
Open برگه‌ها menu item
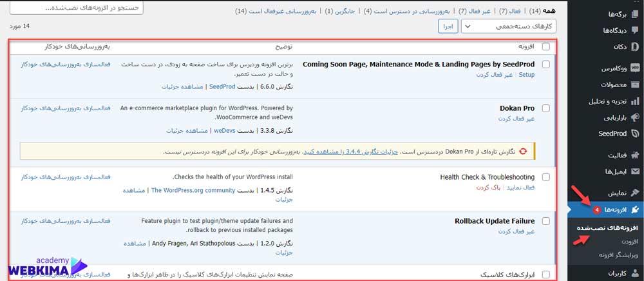[616, 14]
